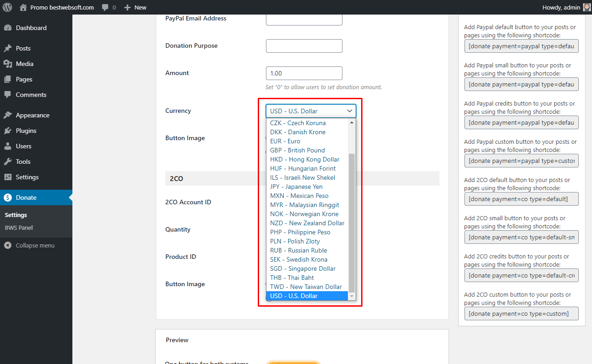Click the Amount field showing 1.00
This screenshot has height=364, width=592.
point(304,73)
